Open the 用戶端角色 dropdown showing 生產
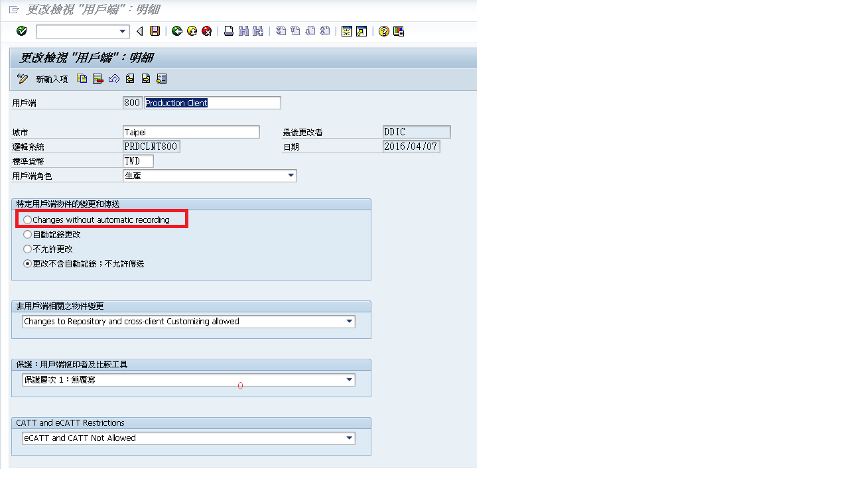 (x=291, y=176)
